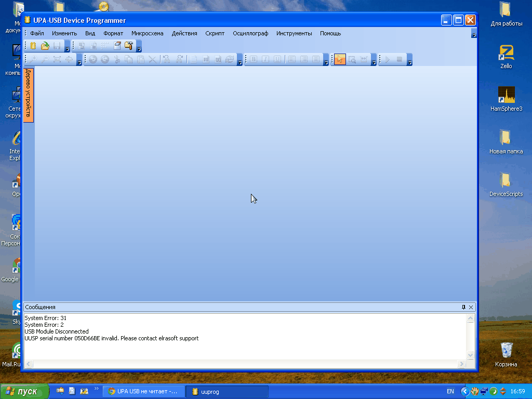
Task: Open the Скрипт menu
Action: point(215,33)
